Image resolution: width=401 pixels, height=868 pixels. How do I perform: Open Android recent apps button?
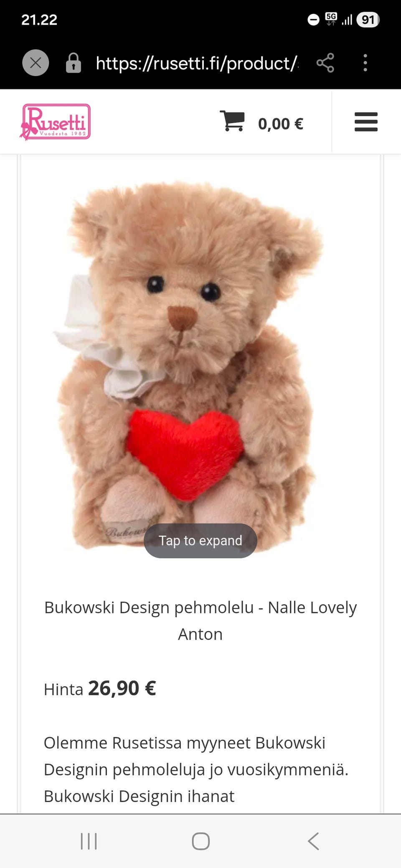(x=89, y=841)
